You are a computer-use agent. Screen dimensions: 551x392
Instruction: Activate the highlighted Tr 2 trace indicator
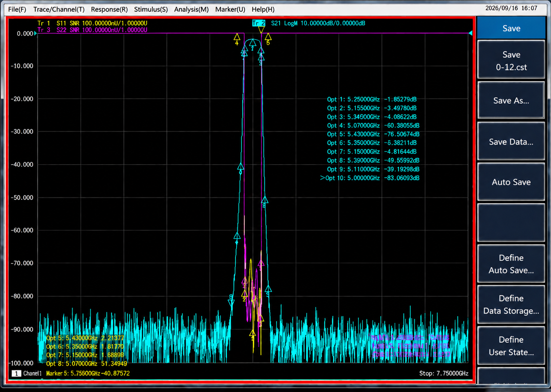[258, 23]
